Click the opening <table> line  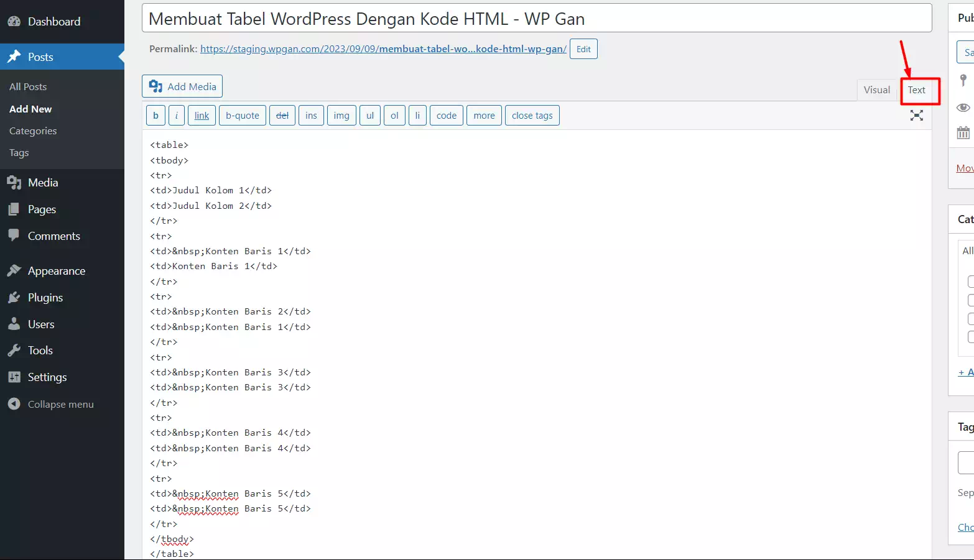coord(169,145)
